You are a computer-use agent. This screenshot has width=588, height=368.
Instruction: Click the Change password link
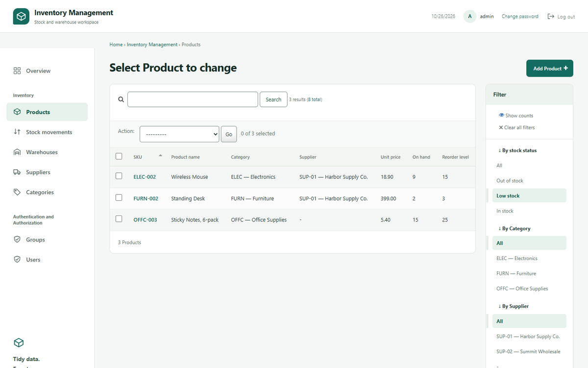point(520,17)
